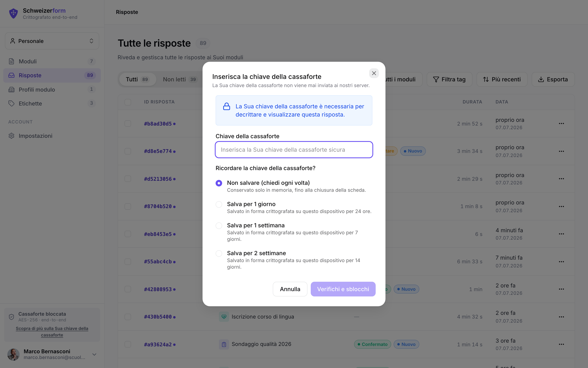This screenshot has height=368, width=588.
Task: Click Marco Bernasconi's avatar photo
Action: pyautogui.click(x=13, y=354)
